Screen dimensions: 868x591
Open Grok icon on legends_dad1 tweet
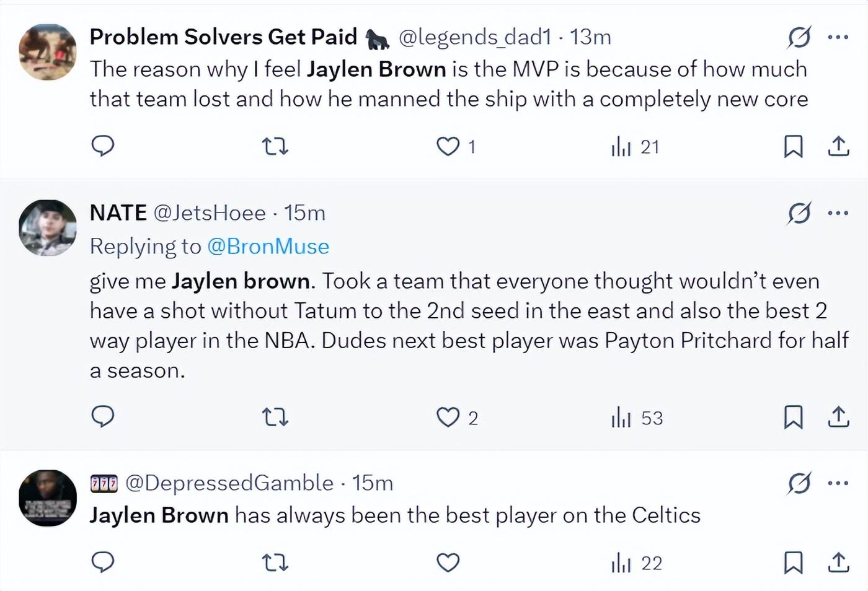pos(799,37)
